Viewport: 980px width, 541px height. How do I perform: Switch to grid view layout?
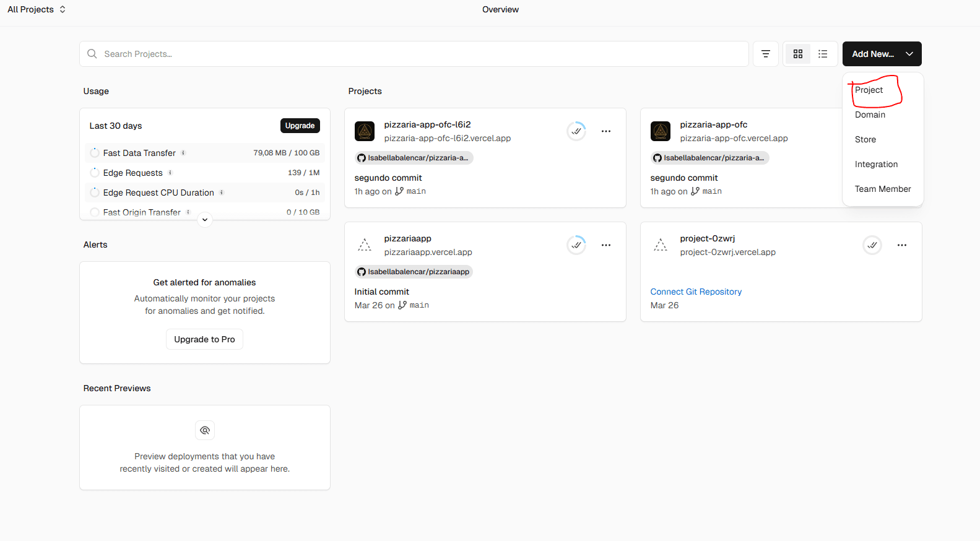pos(797,54)
